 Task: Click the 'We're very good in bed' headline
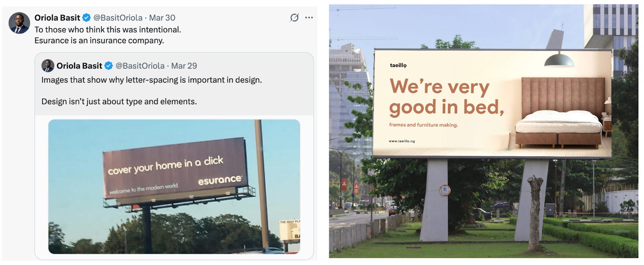pyautogui.click(x=447, y=97)
